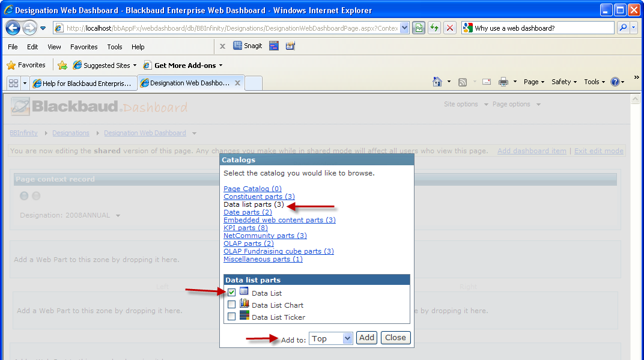The width and height of the screenshot is (644, 360).
Task: Open the Favorites star panel
Action: click(x=26, y=65)
